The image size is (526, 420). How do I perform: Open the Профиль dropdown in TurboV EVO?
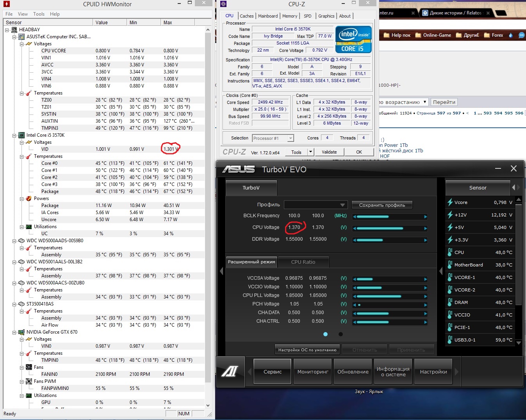[316, 205]
